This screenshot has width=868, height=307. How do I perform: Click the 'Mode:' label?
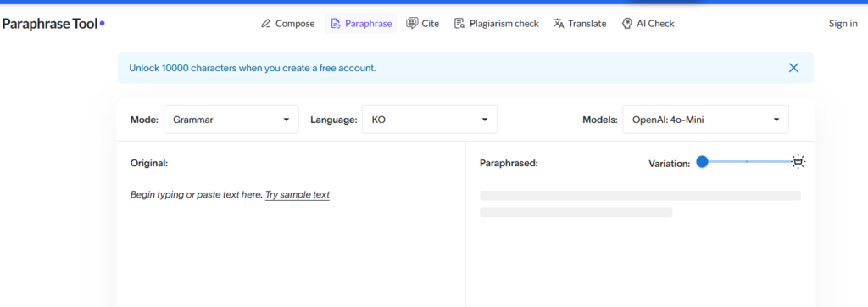click(x=144, y=120)
